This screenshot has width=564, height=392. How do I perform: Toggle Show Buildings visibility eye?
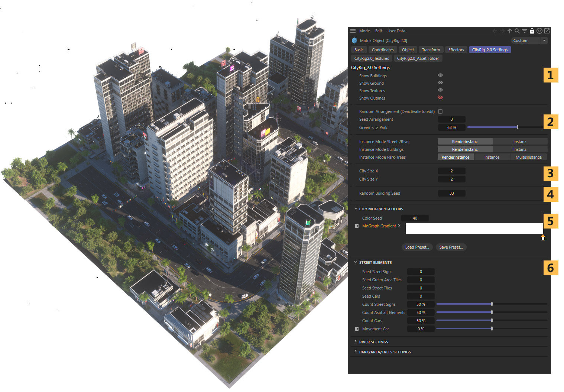440,75
